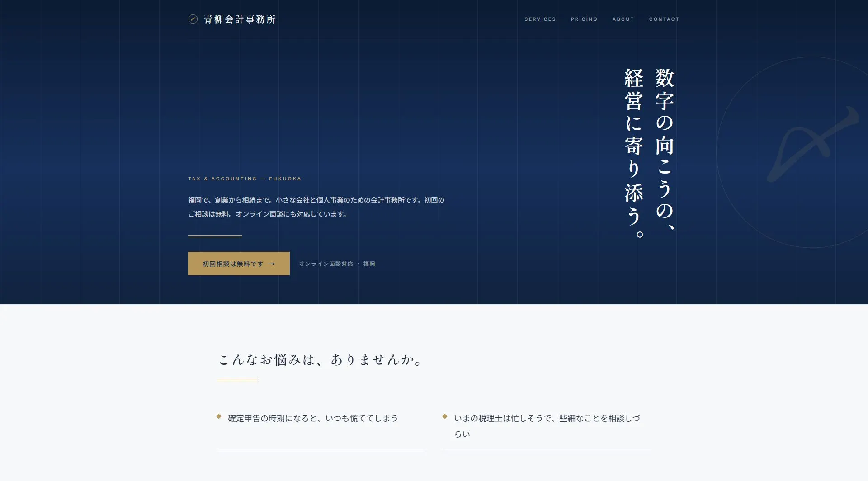Go to the PRICING section
The width and height of the screenshot is (868, 481).
[x=584, y=19]
